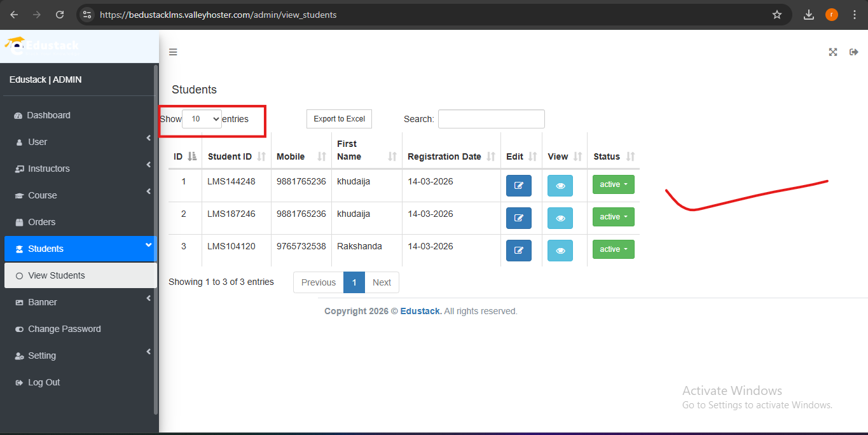Click the Next pagination button

(x=382, y=282)
